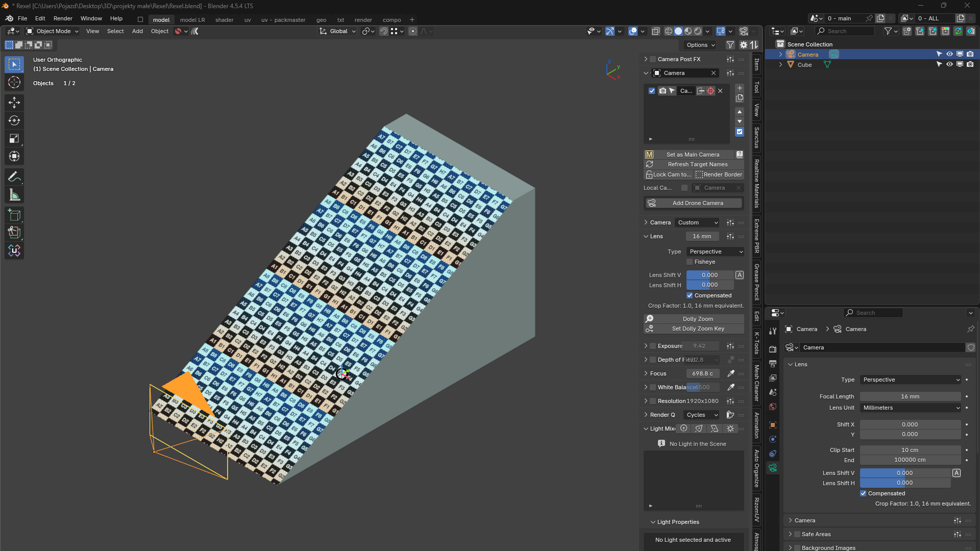Click the outliner Search field
The width and height of the screenshot is (980, 551).
(x=845, y=31)
